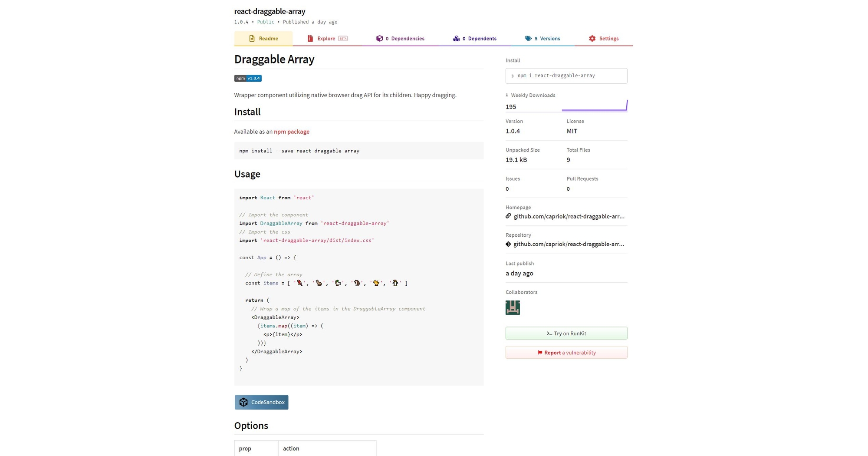
Task: Click the Dependents network icon
Action: [x=456, y=38]
